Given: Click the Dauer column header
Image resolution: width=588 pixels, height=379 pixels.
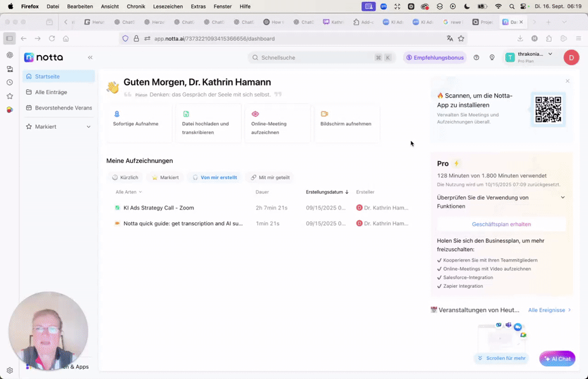Looking at the screenshot, I should click(x=262, y=192).
